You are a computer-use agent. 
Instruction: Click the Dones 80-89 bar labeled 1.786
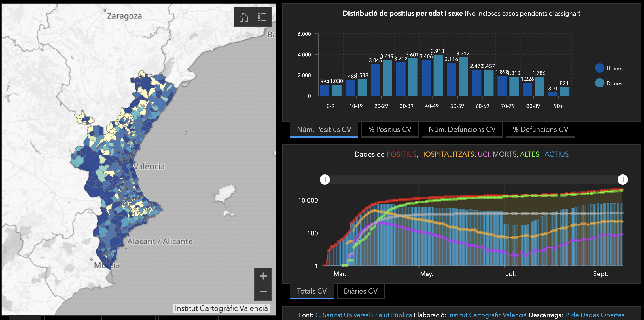click(539, 87)
